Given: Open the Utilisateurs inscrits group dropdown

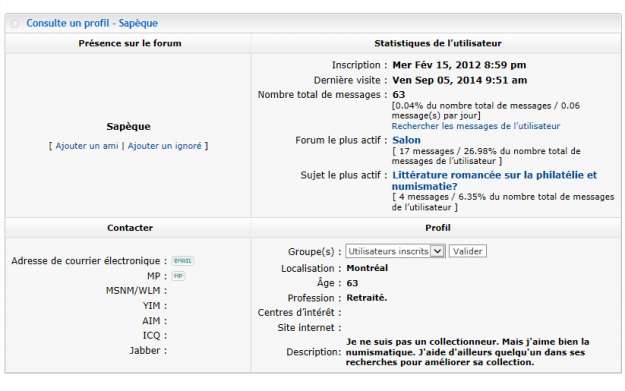Looking at the screenshot, I should pyautogui.click(x=395, y=251).
